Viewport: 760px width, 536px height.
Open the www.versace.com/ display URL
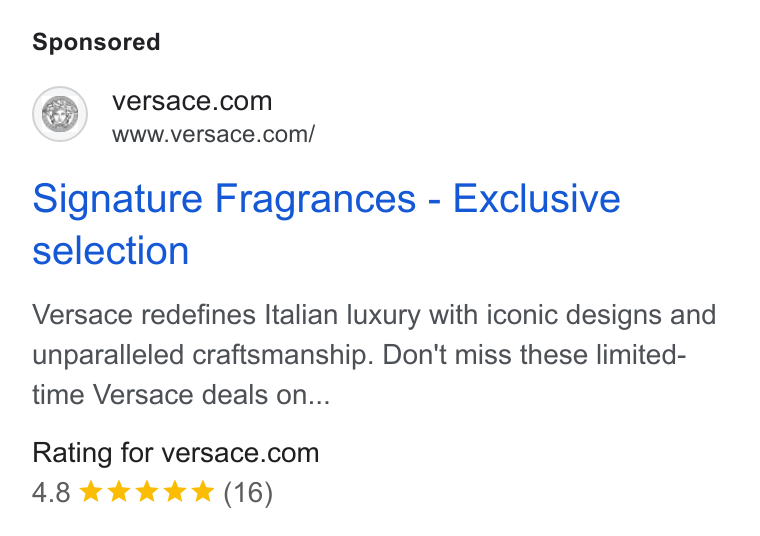point(214,134)
